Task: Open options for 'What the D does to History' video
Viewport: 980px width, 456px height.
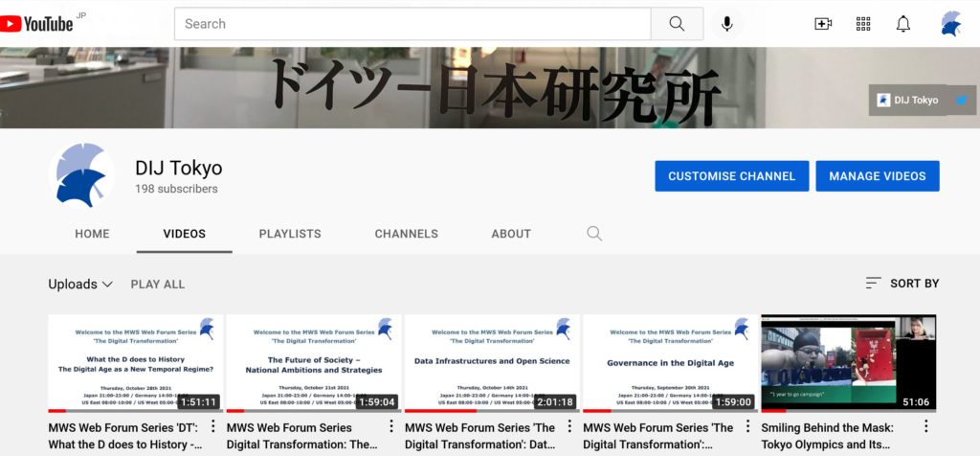Action: [x=212, y=426]
